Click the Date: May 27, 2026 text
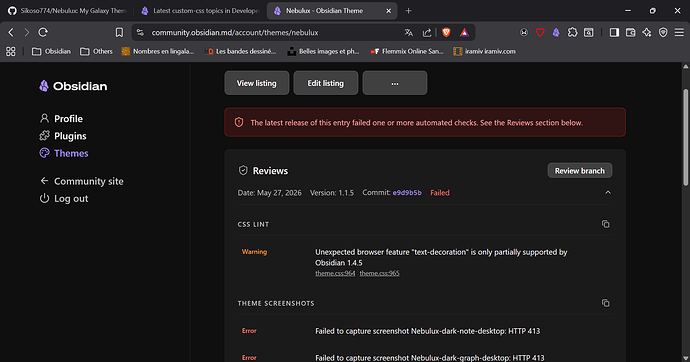The height and width of the screenshot is (362, 690). click(x=269, y=193)
